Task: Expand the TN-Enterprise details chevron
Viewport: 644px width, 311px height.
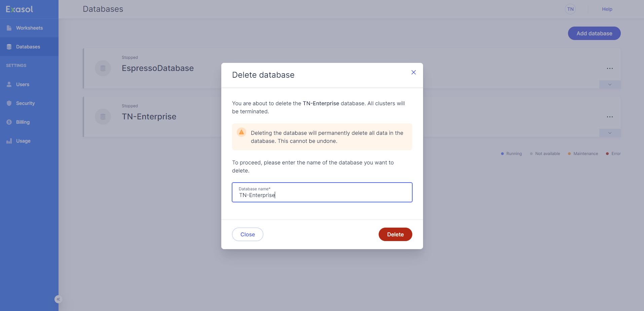Action: [x=610, y=133]
